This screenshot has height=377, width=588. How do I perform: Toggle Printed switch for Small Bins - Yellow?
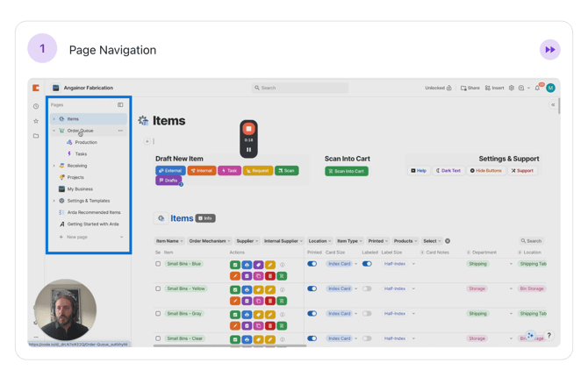[x=312, y=288]
